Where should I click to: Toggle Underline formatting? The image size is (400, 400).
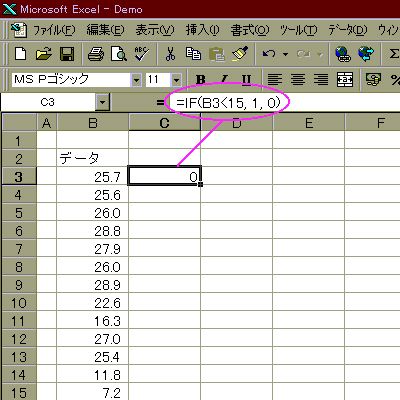click(246, 79)
